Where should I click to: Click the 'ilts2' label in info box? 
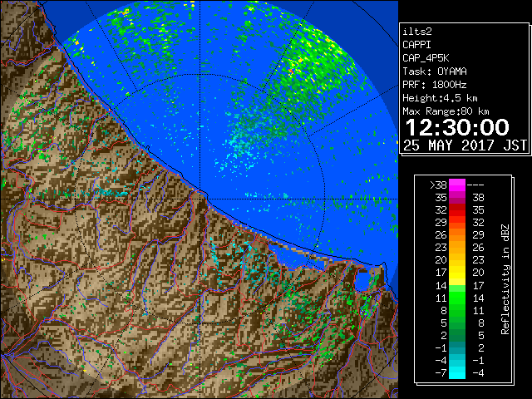(x=417, y=32)
